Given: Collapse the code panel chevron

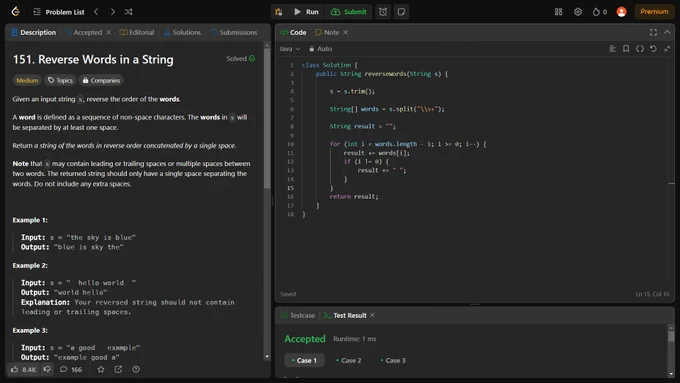Looking at the screenshot, I should 667,33.
